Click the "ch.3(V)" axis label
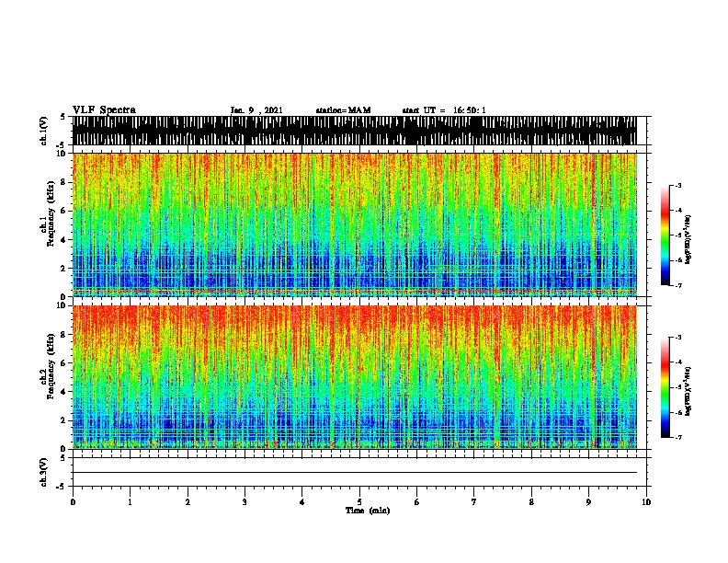The image size is (728, 563). [44, 472]
